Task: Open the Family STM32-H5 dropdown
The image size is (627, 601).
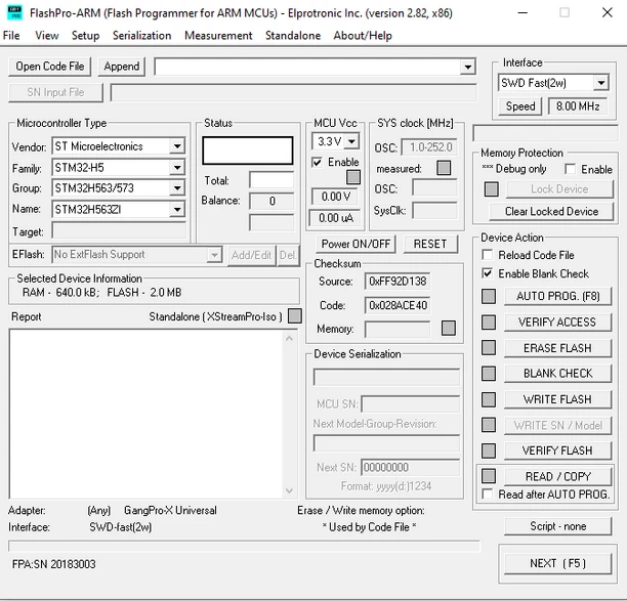Action: tap(177, 168)
